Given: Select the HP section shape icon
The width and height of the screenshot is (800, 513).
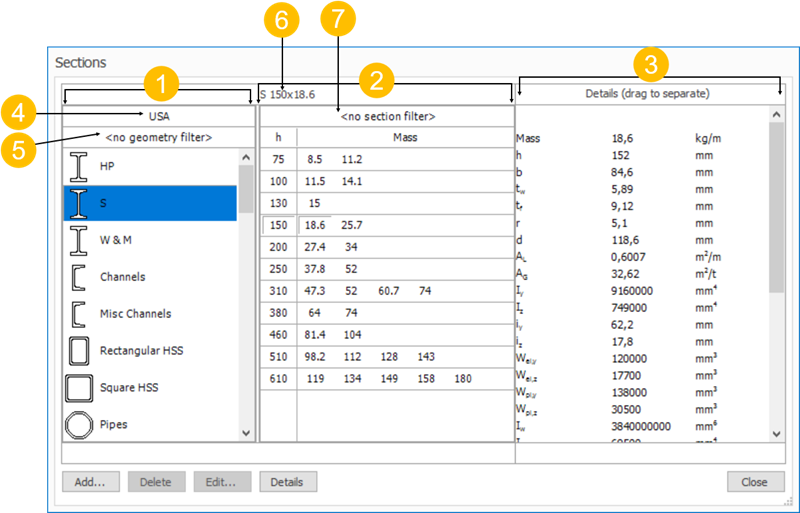Looking at the screenshot, I should (78, 166).
